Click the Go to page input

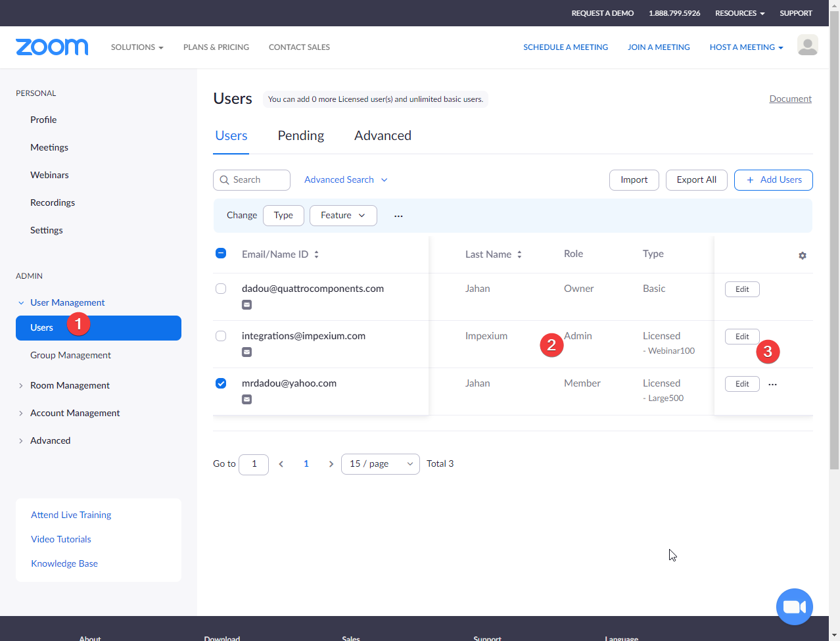(x=254, y=464)
